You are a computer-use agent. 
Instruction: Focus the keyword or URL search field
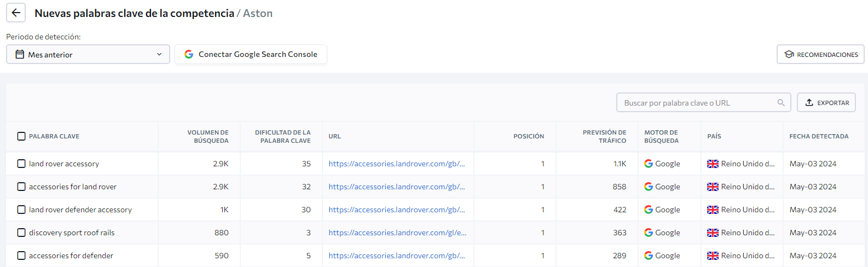(703, 102)
